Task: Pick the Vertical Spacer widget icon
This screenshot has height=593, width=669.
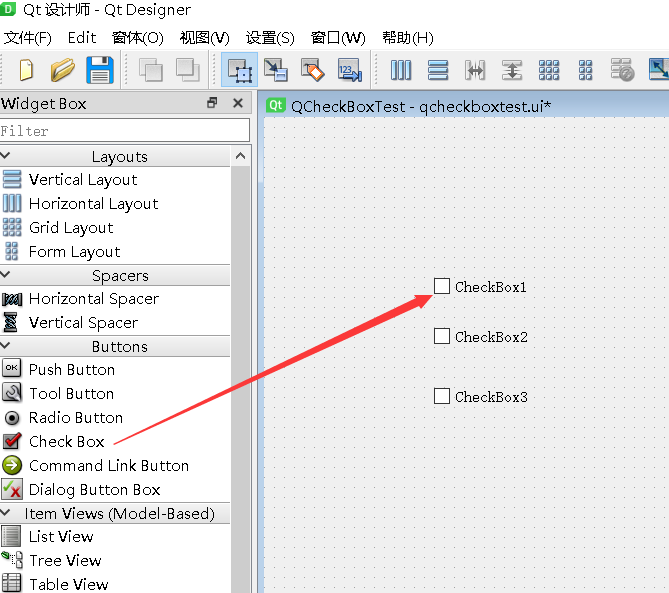Action: coord(11,322)
